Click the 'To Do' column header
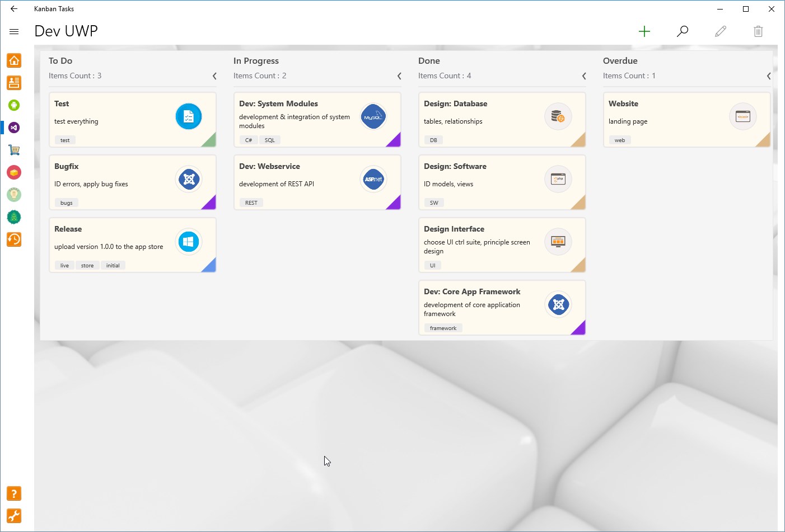The height and width of the screenshot is (532, 785). tap(60, 61)
